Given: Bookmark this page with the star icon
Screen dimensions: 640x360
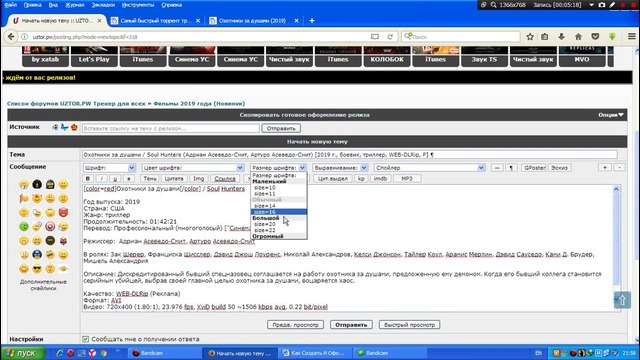Looking at the screenshot, I should [x=530, y=37].
